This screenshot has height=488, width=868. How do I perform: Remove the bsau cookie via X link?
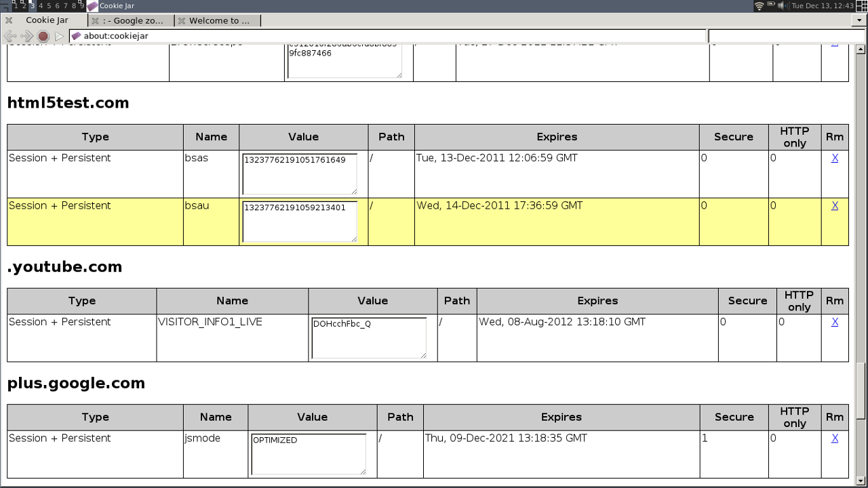tap(834, 205)
